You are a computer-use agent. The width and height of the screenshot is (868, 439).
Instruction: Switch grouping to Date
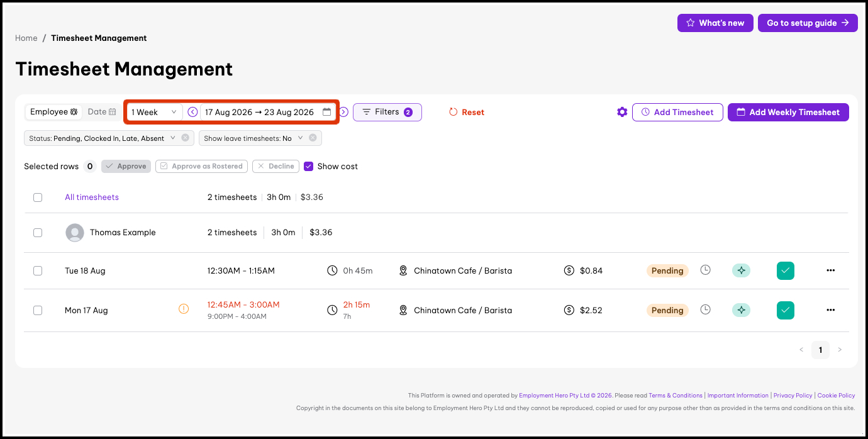point(102,112)
